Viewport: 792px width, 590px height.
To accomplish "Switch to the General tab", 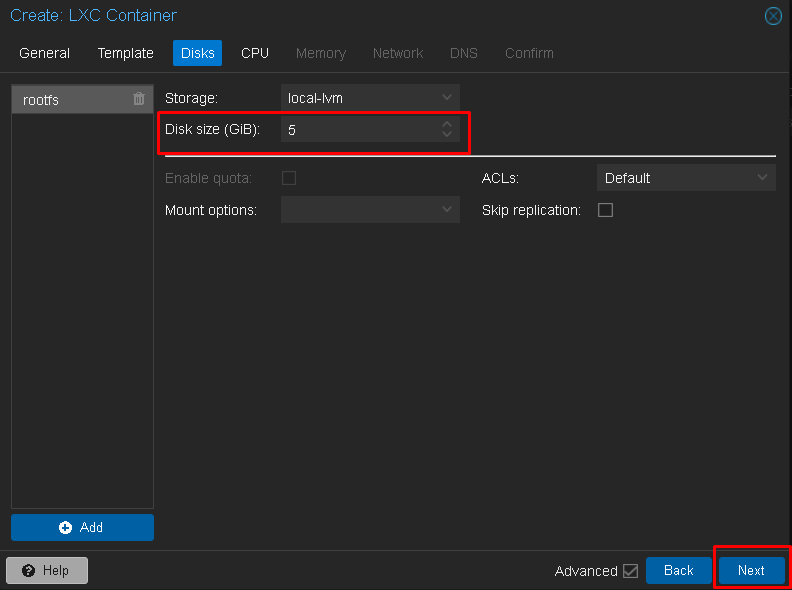I will coord(44,53).
